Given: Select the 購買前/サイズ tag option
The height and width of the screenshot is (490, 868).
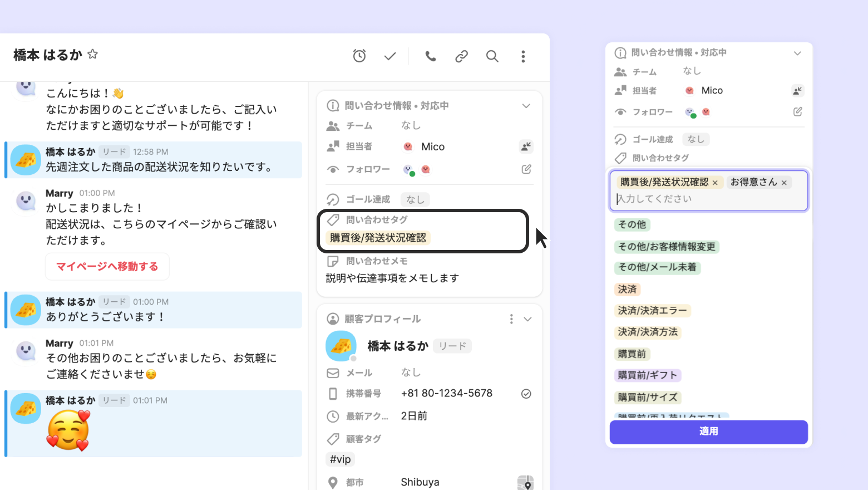Looking at the screenshot, I should (648, 397).
